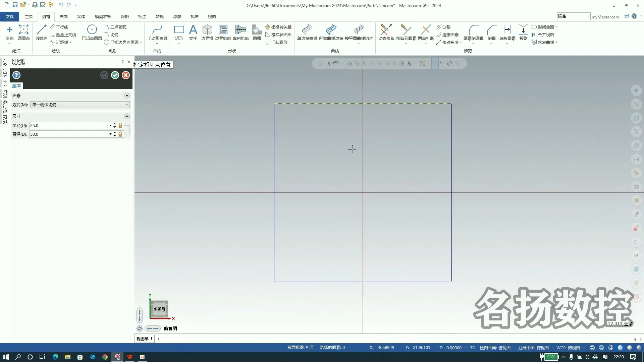Cancel the tangent arc with red X
Screen dimensions: 644x362
(x=126, y=75)
